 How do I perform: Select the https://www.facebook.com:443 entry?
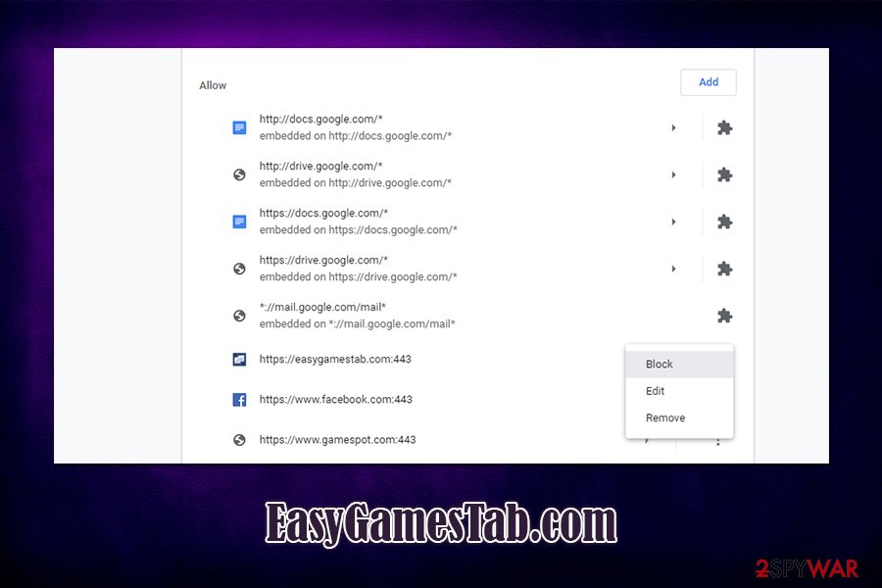(x=336, y=400)
